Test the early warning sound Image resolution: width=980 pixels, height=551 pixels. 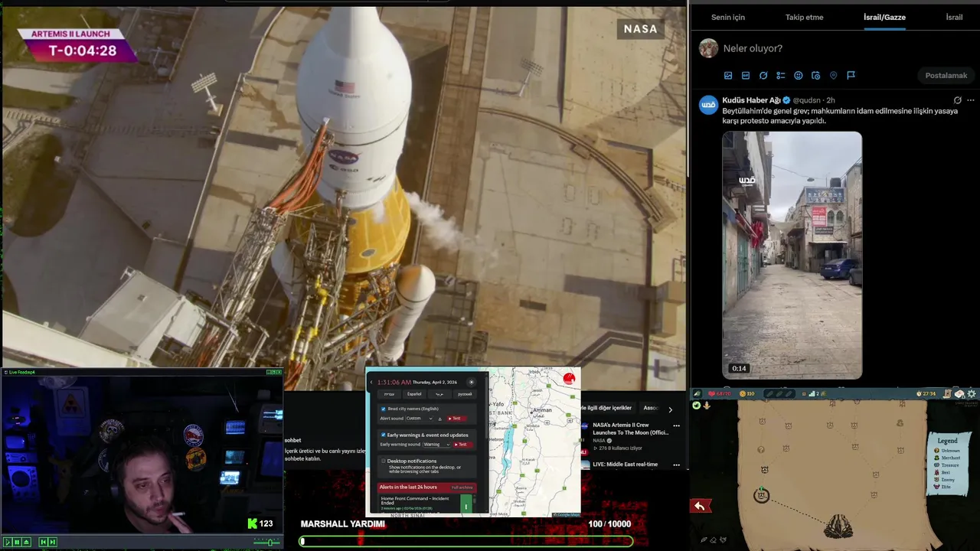point(463,445)
